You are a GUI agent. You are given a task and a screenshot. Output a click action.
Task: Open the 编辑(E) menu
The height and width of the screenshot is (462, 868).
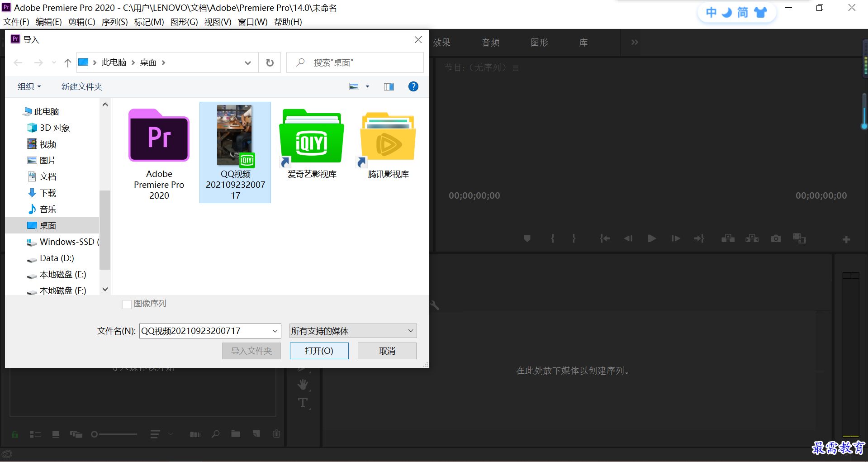49,22
